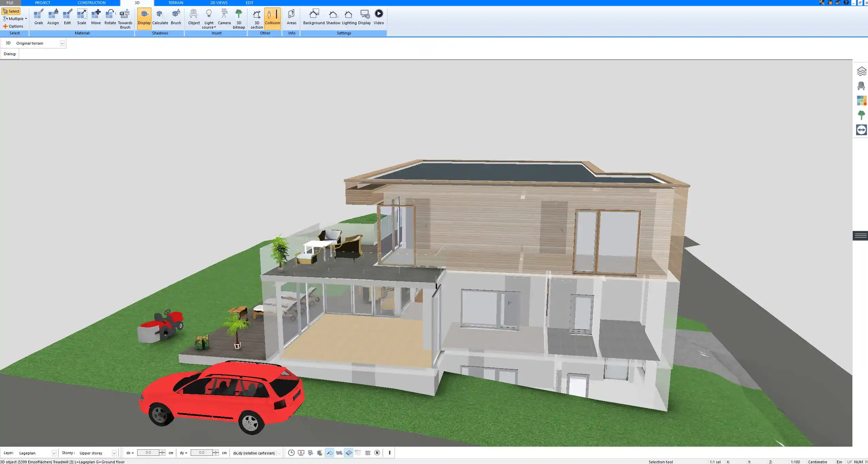Open the CONSTRUCTION ribbon tab
This screenshot has width=868, height=464.
click(x=91, y=2)
